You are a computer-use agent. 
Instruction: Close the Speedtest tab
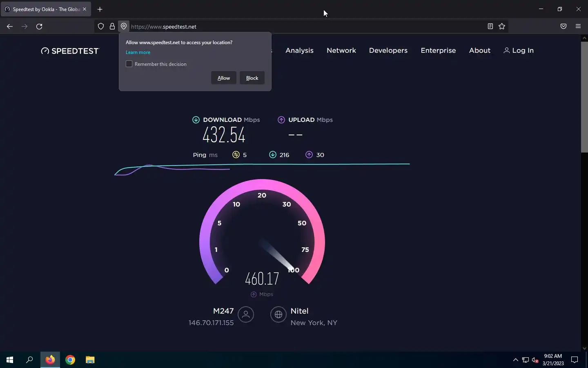click(x=85, y=9)
